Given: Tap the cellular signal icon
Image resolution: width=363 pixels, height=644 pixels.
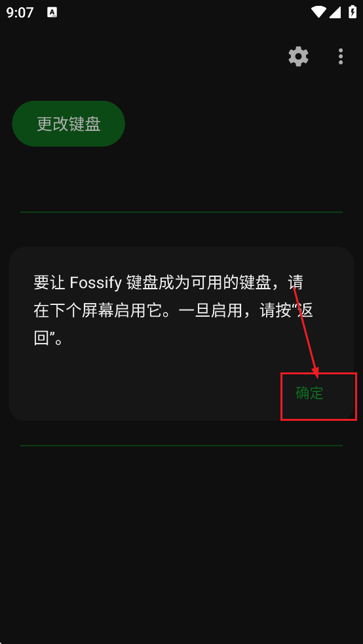Looking at the screenshot, I should pyautogui.click(x=335, y=12).
